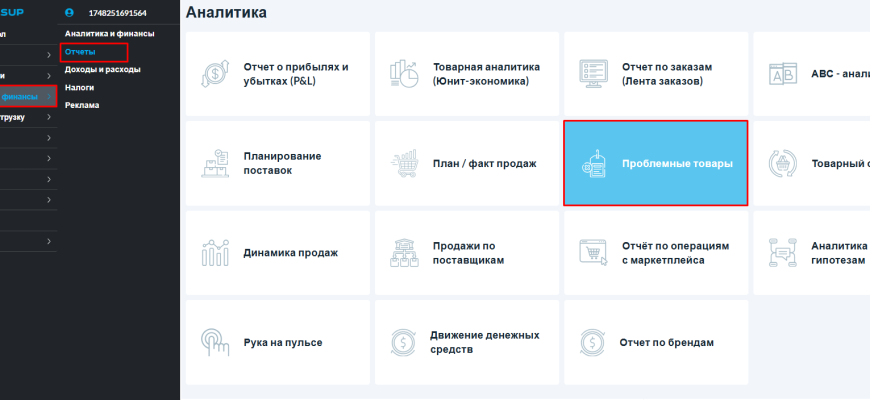Click the P&L report dollar icon
The height and width of the screenshot is (400, 870).
point(215,74)
